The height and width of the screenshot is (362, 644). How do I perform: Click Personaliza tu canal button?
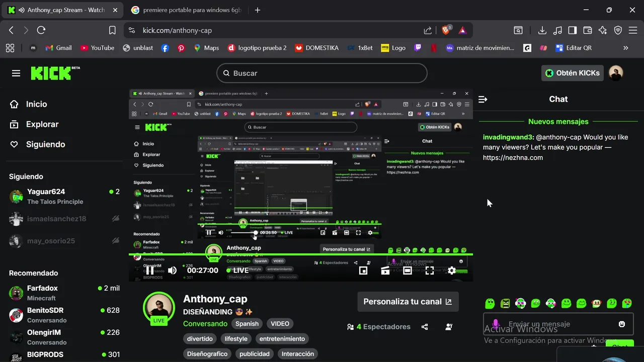[x=408, y=302]
